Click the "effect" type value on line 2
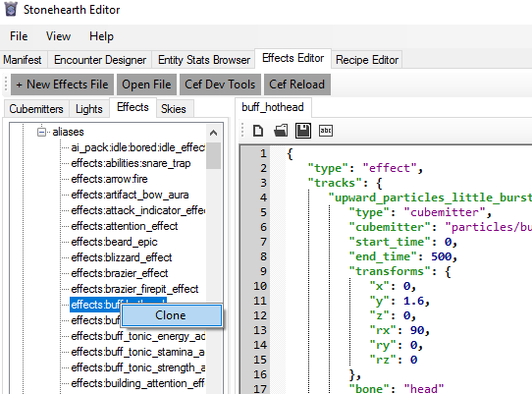This screenshot has width=532, height=394. 390,168
